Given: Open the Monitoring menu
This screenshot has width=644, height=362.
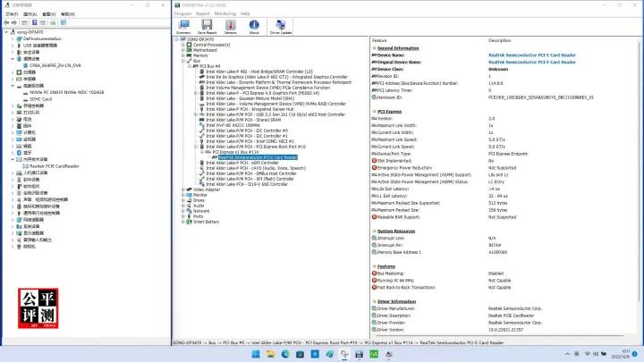Looking at the screenshot, I should pyautogui.click(x=227, y=14).
